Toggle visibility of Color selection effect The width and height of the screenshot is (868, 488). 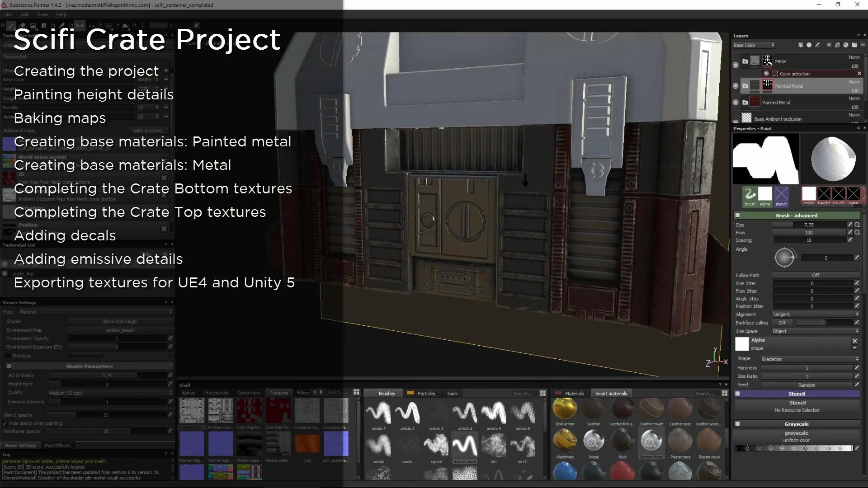766,74
